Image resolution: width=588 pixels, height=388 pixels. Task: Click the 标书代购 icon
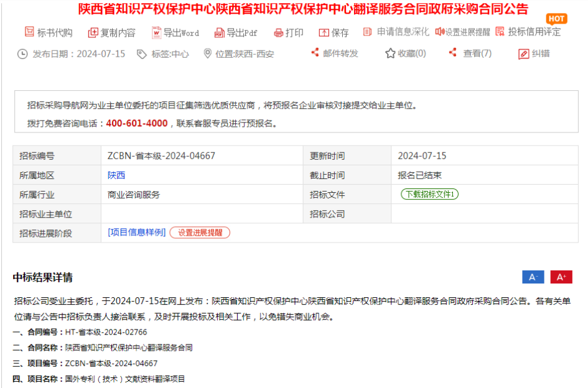point(29,32)
